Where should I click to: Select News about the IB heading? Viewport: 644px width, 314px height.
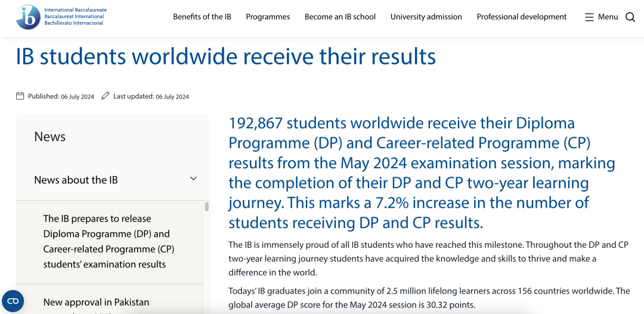click(76, 180)
